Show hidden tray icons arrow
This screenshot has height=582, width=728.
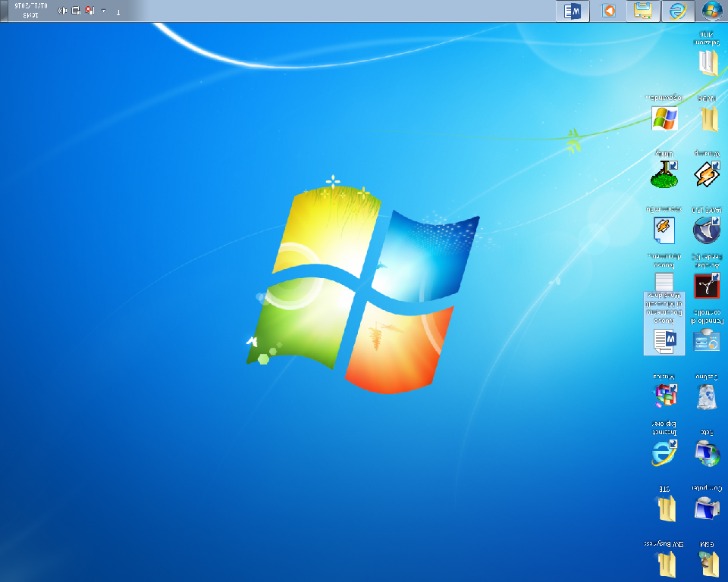(x=104, y=11)
